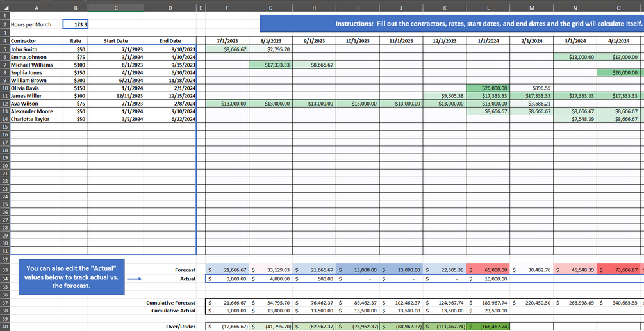Click the Select All corner triangle
Image resolution: width=644 pixels, height=331 pixels.
tap(4, 8)
